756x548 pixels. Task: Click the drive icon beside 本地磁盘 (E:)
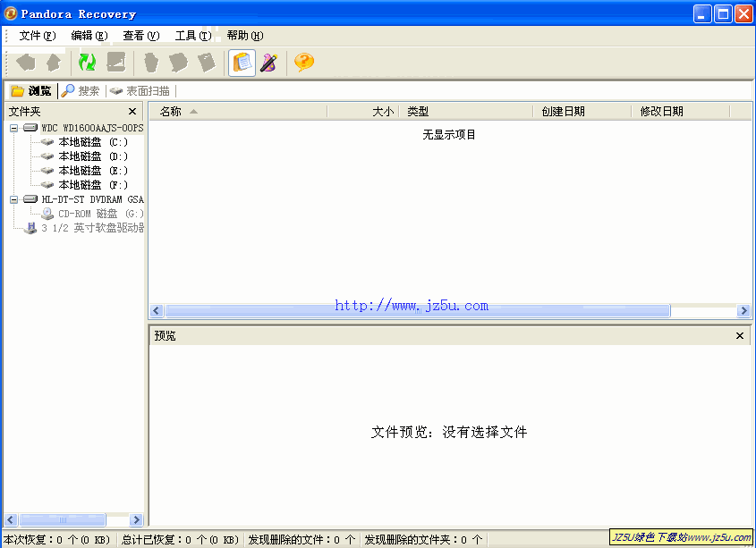[47, 171]
